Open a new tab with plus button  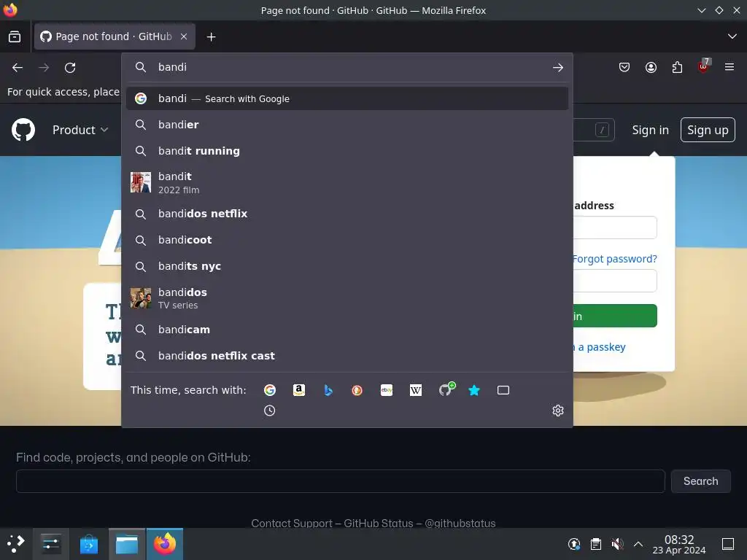pyautogui.click(x=211, y=36)
